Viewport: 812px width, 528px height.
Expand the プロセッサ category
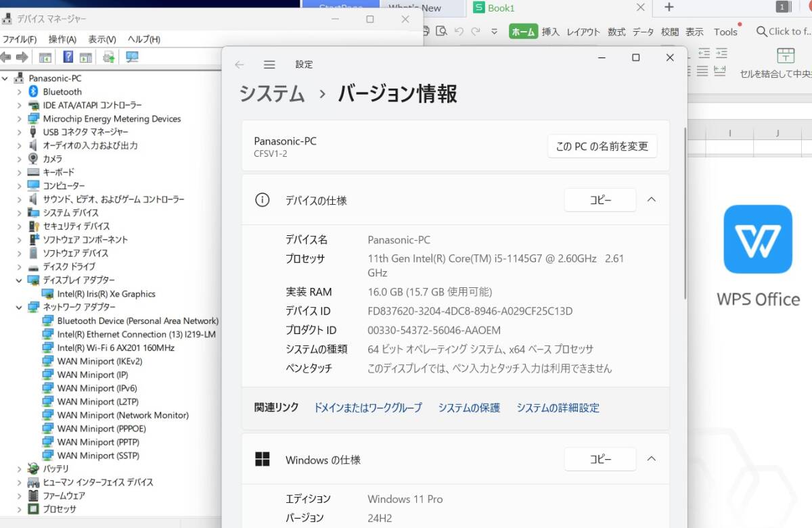19,509
